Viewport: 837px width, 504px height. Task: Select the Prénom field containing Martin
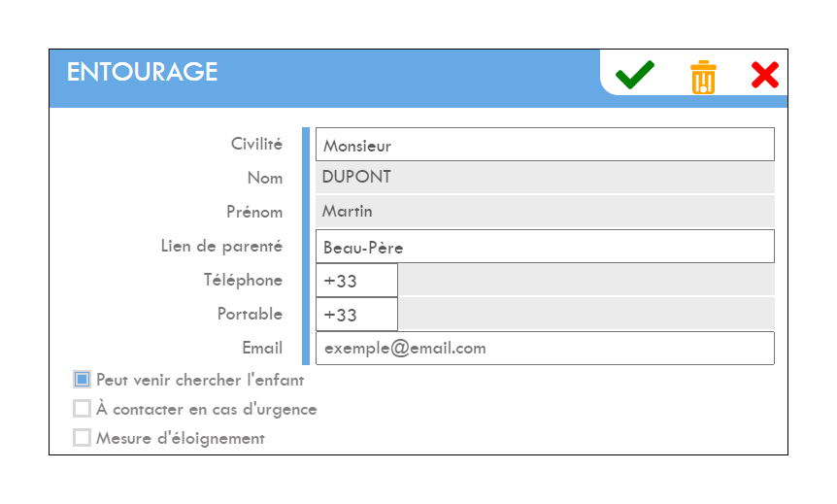click(545, 212)
